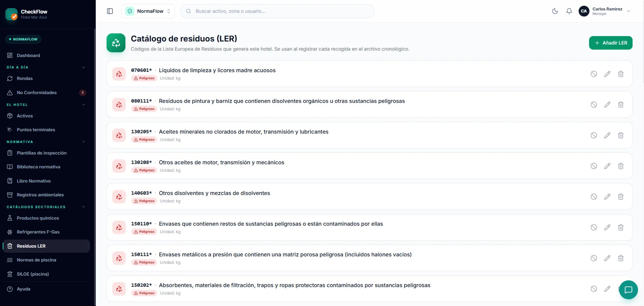Click recycle icon of 070601* row
Viewport: 644px width, 306px height.
119,74
